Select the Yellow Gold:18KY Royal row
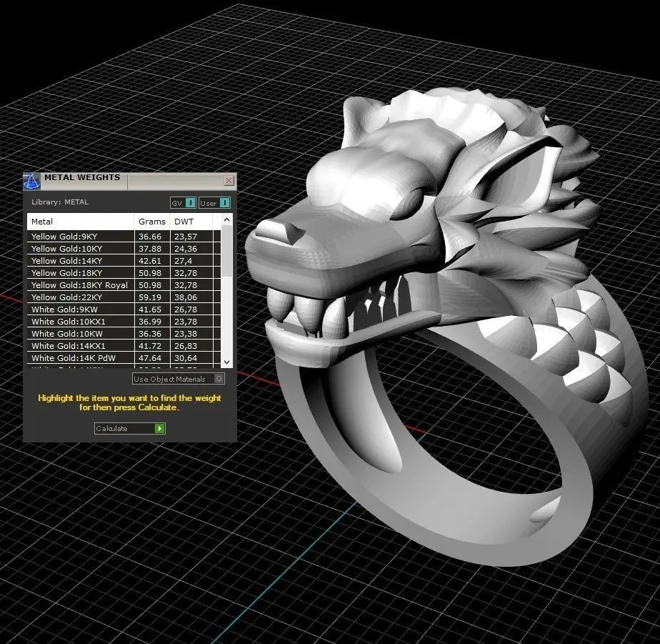The height and width of the screenshot is (644, 660). [124, 285]
